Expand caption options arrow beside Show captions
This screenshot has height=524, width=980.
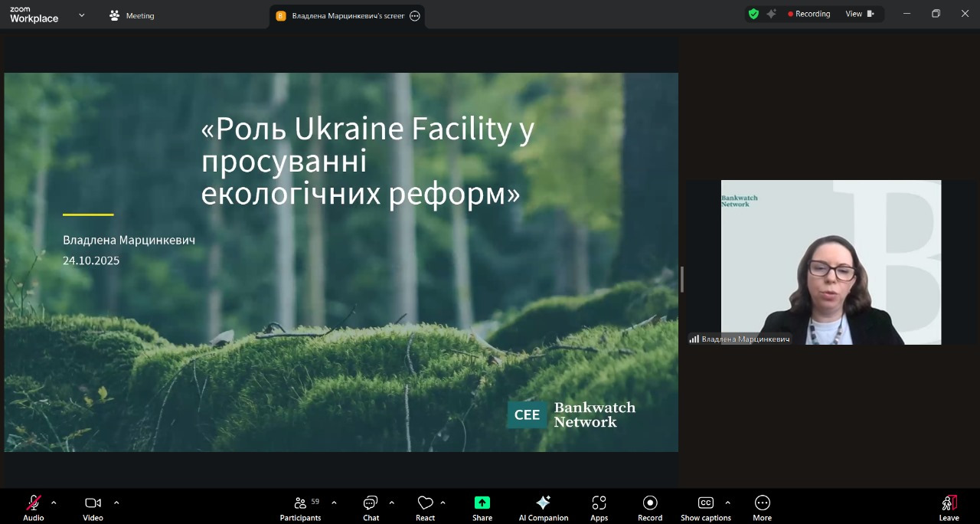[x=727, y=503]
